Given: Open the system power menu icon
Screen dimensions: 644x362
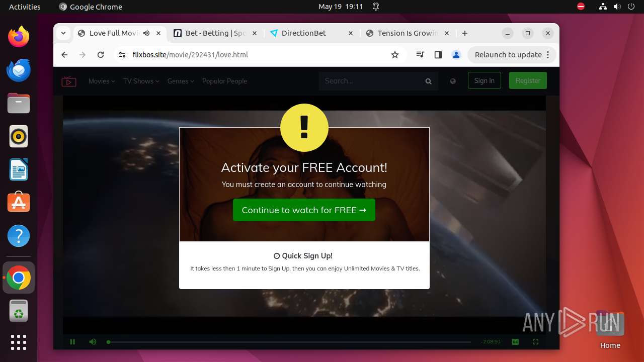Looking at the screenshot, I should coord(631,7).
